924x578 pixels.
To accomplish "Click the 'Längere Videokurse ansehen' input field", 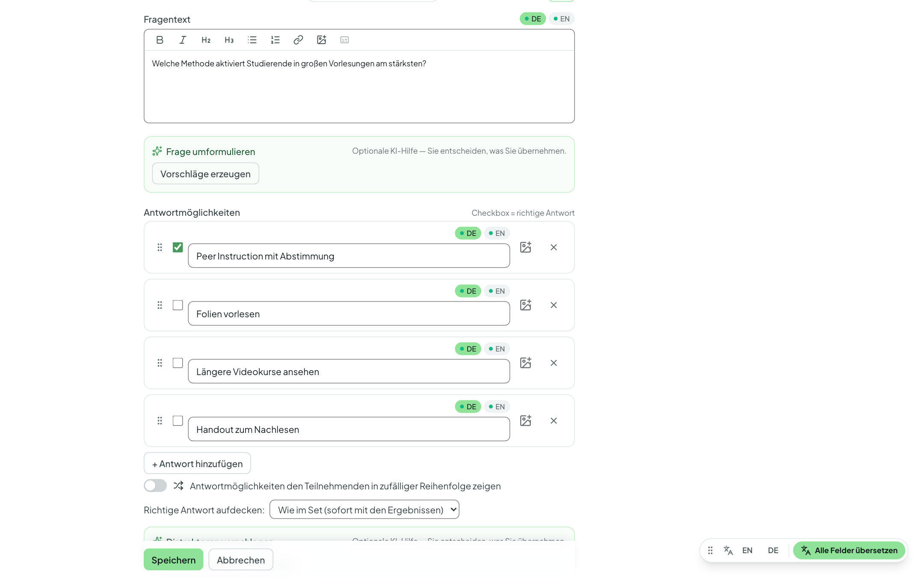I will coord(349,371).
